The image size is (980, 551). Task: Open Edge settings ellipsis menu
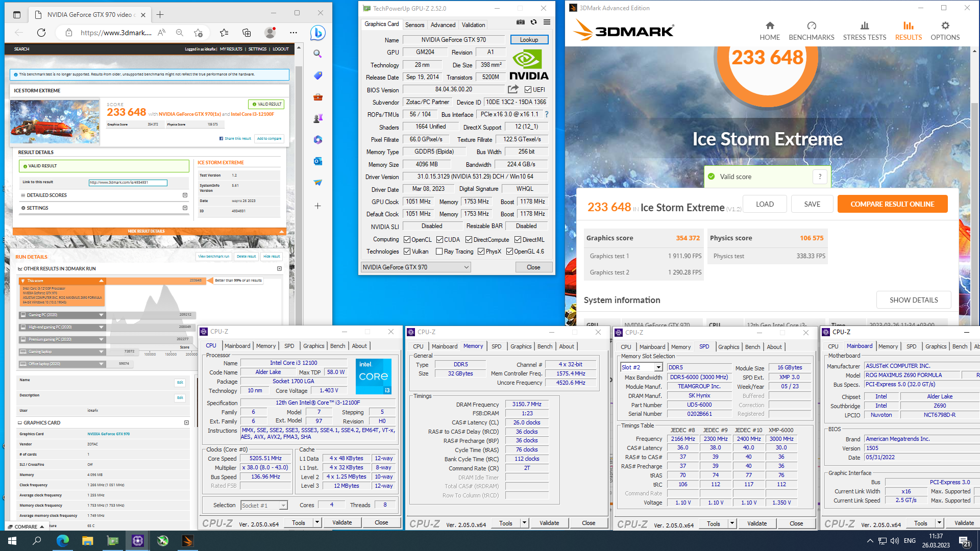tap(293, 33)
